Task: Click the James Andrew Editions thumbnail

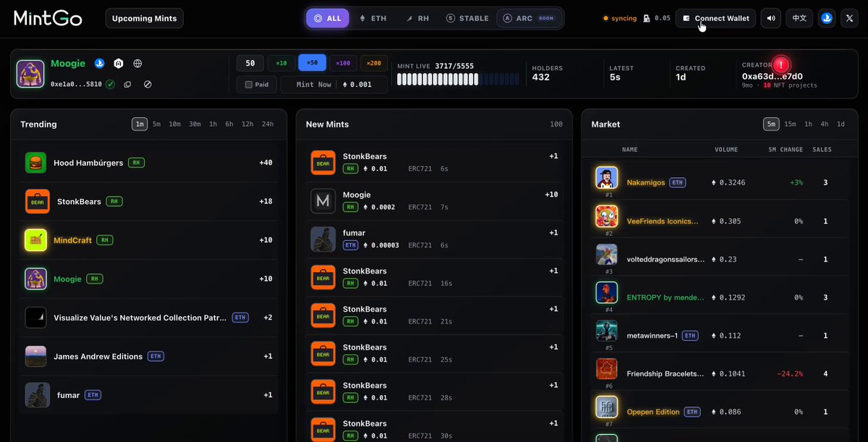Action: click(35, 356)
